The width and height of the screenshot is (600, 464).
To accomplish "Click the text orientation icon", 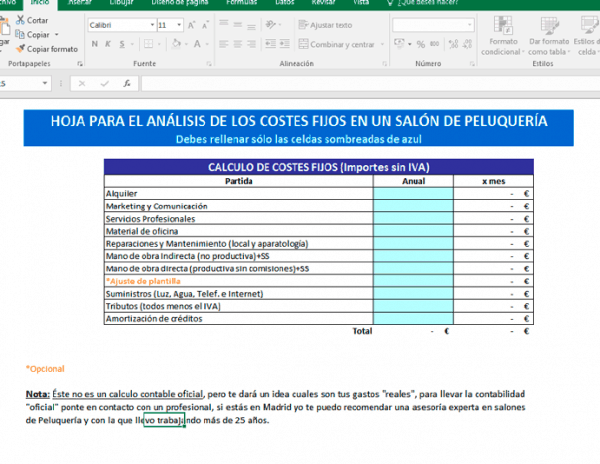I will click(x=270, y=25).
